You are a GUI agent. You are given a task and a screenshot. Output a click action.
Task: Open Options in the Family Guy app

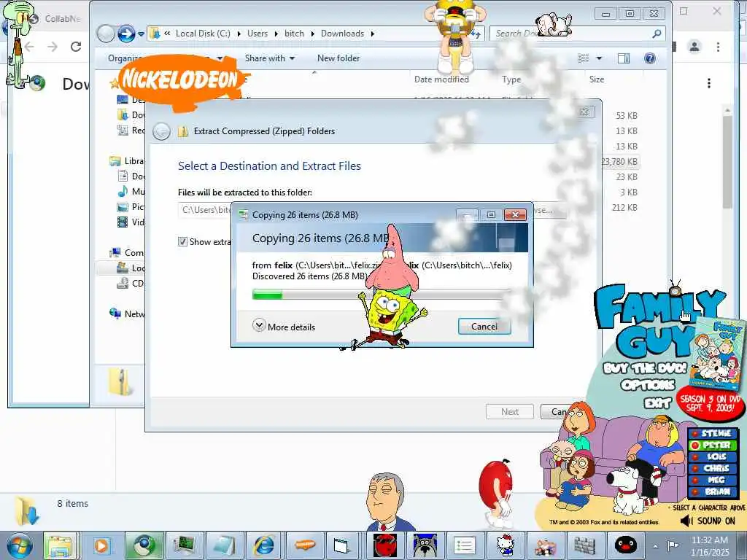648,385
